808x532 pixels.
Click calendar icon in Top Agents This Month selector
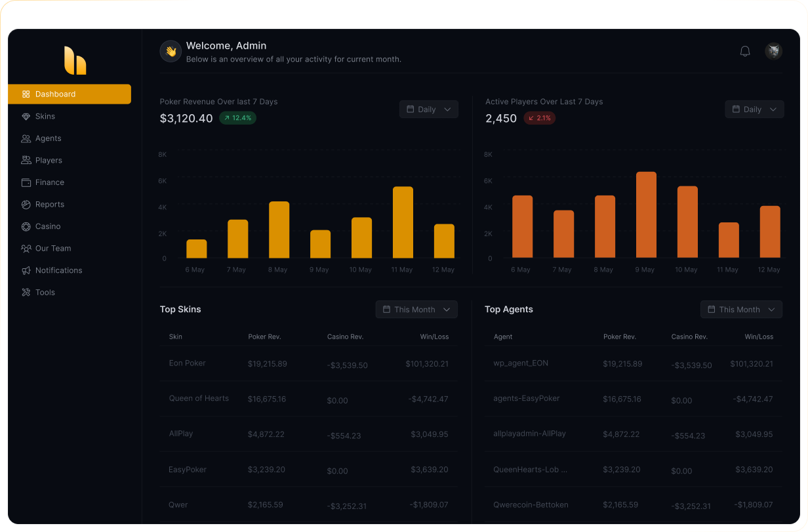tap(712, 310)
